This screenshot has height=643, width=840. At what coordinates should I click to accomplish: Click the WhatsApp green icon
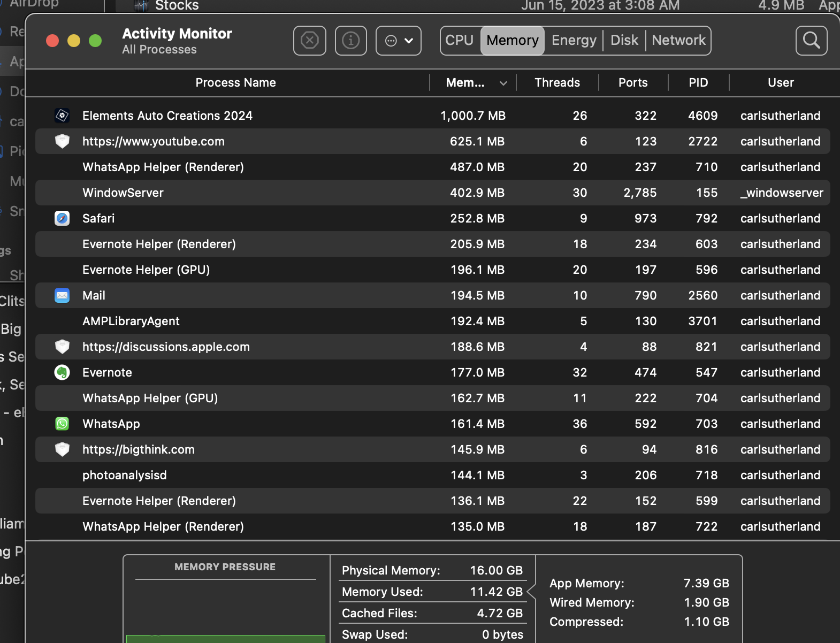pos(62,424)
